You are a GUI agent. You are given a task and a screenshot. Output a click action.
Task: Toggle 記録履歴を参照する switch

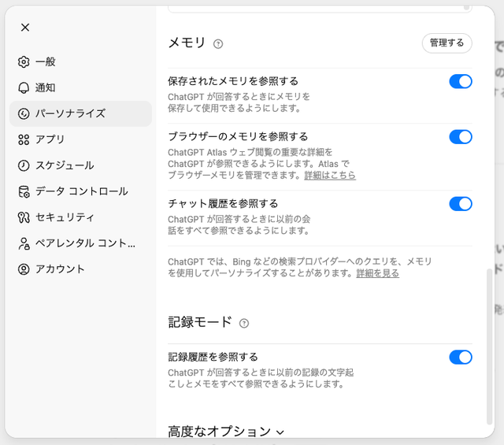point(460,358)
